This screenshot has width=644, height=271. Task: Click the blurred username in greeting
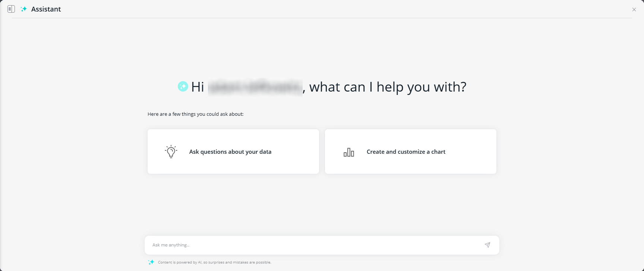click(255, 87)
